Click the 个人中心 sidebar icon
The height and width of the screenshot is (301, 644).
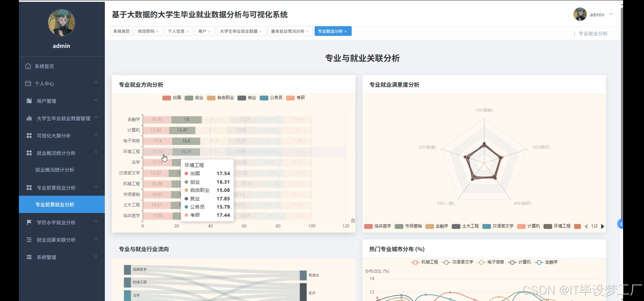[28, 83]
